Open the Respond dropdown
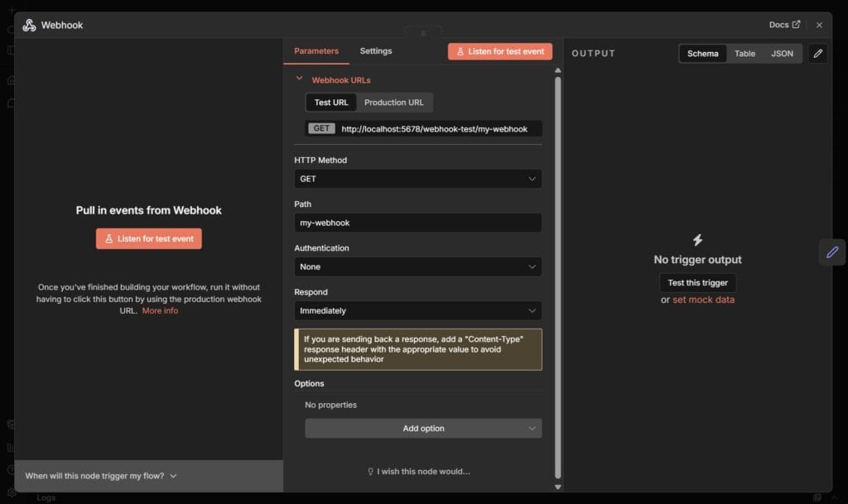The width and height of the screenshot is (848, 504). pos(417,310)
